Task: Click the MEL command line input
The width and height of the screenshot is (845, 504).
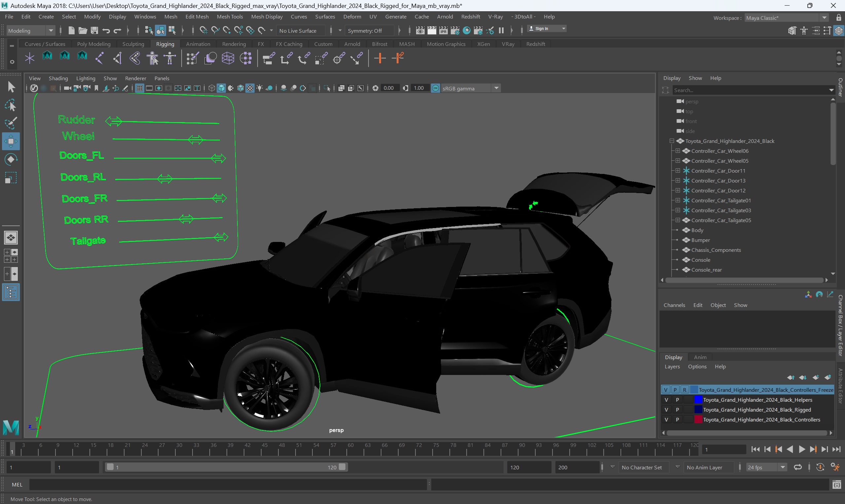Action: click(228, 485)
